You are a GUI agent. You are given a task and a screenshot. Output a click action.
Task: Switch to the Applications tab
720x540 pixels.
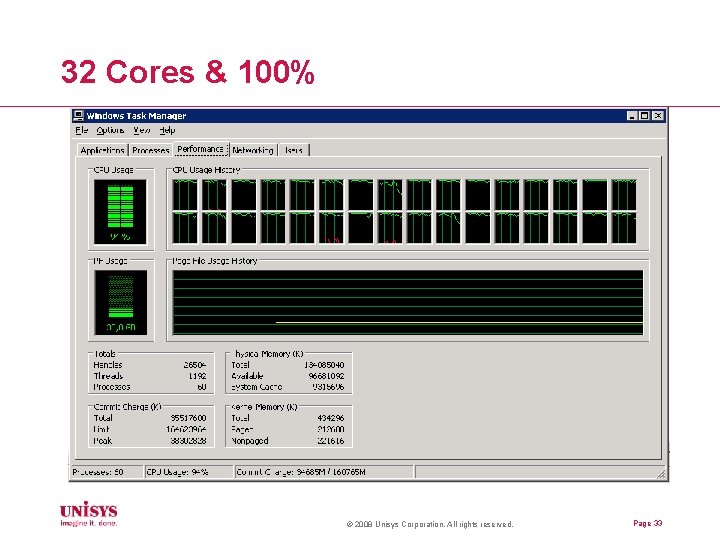click(102, 150)
